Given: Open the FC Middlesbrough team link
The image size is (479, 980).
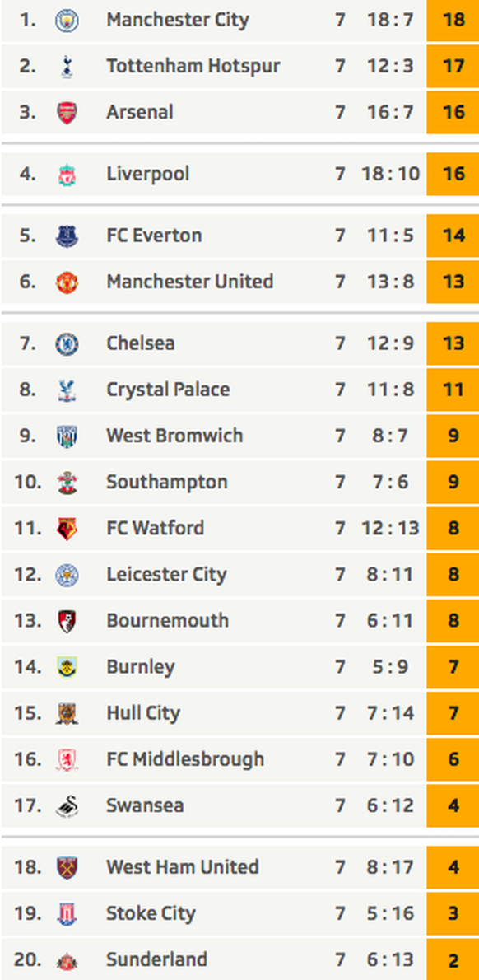Looking at the screenshot, I should [185, 759].
